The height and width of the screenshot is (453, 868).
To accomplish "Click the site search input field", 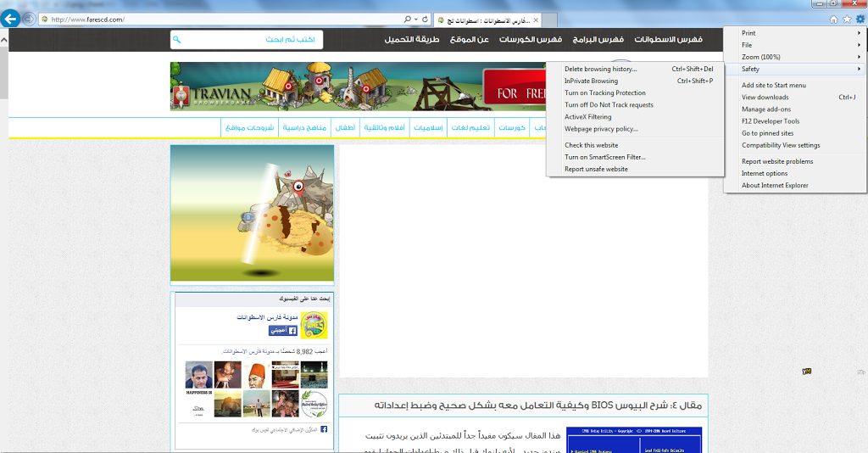I will pyautogui.click(x=247, y=40).
